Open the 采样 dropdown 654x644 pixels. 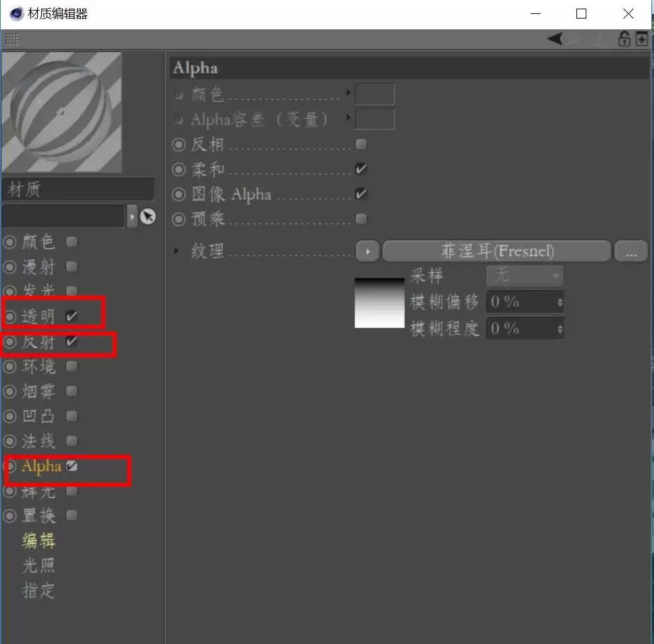tap(524, 275)
